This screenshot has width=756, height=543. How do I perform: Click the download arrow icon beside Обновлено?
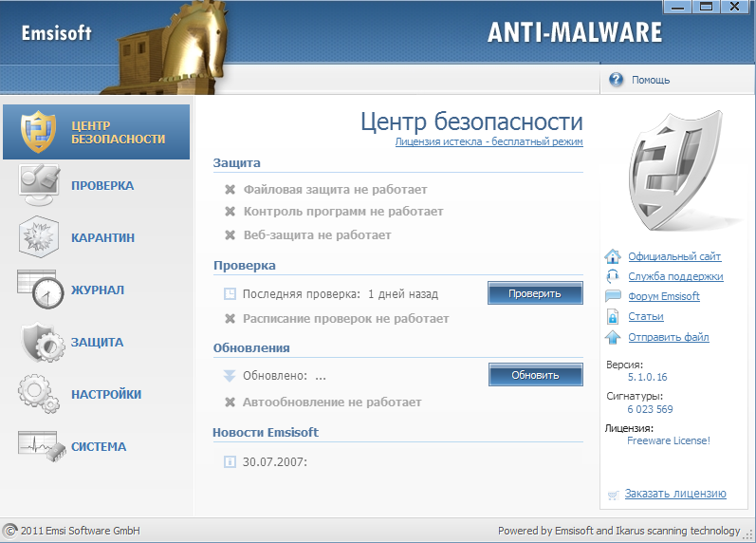pos(230,376)
